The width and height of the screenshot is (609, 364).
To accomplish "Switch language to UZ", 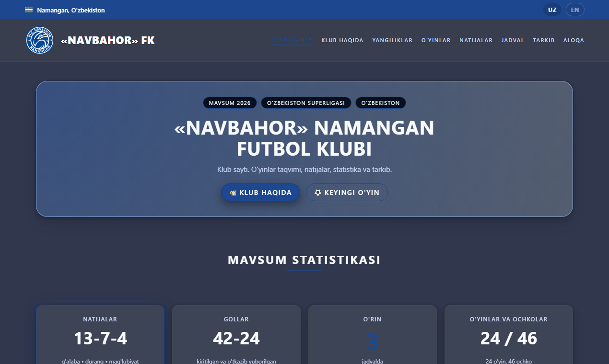I will coord(552,10).
